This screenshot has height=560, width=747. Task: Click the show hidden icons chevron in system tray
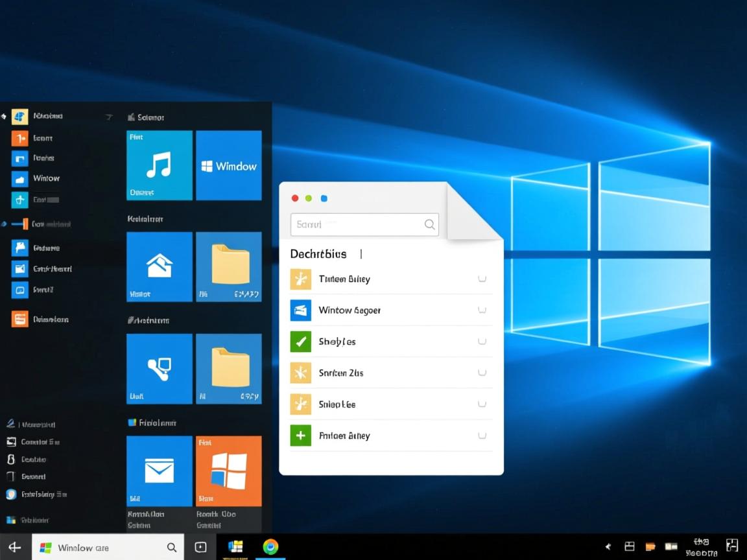[608, 546]
